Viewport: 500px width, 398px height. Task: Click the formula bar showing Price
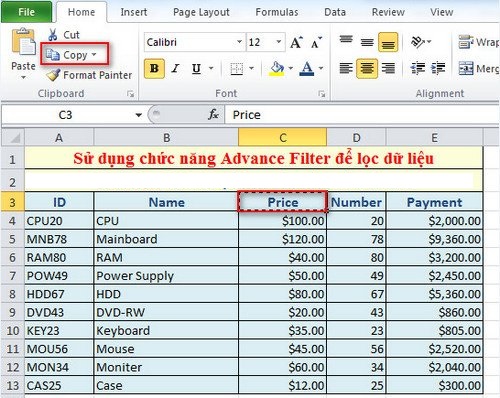pyautogui.click(x=362, y=115)
